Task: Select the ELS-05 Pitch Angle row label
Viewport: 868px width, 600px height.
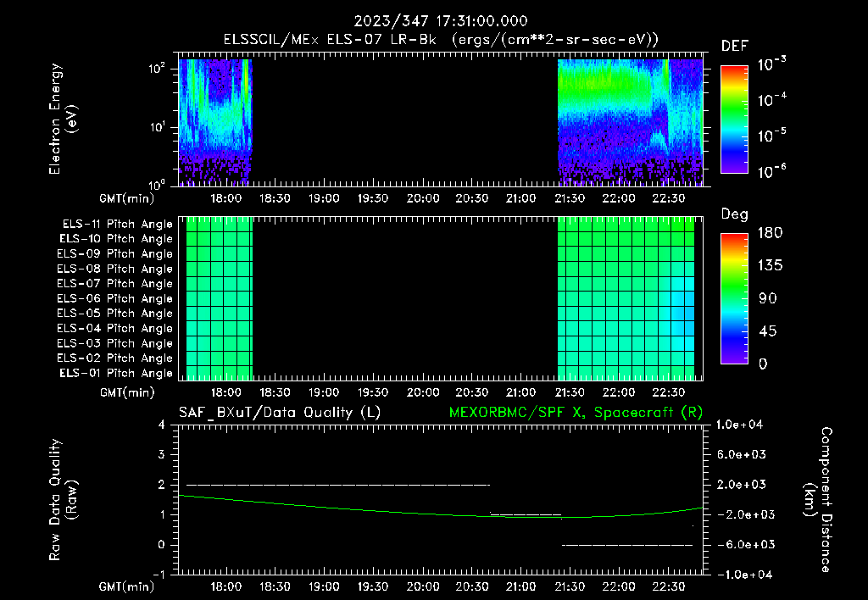Action: tap(114, 314)
